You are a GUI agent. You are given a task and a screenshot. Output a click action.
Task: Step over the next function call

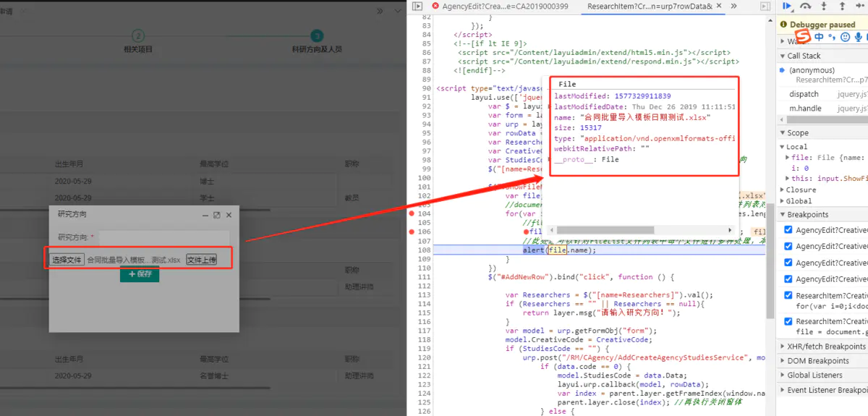click(806, 6)
